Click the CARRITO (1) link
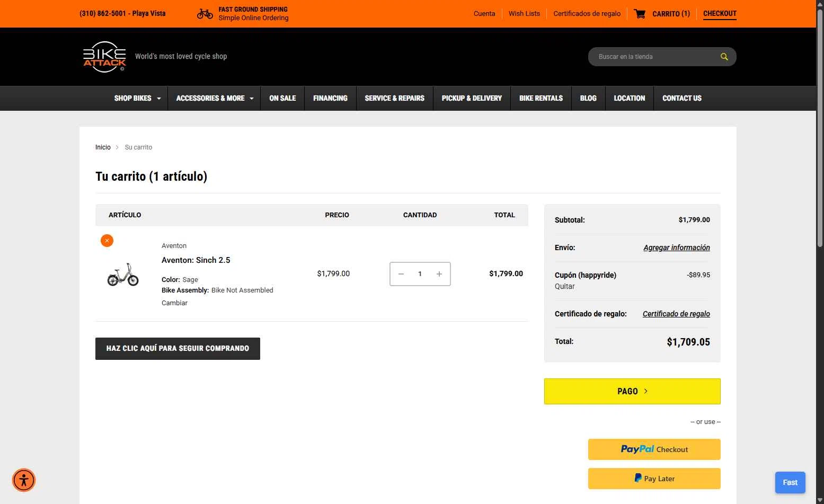824x504 pixels. (671, 14)
